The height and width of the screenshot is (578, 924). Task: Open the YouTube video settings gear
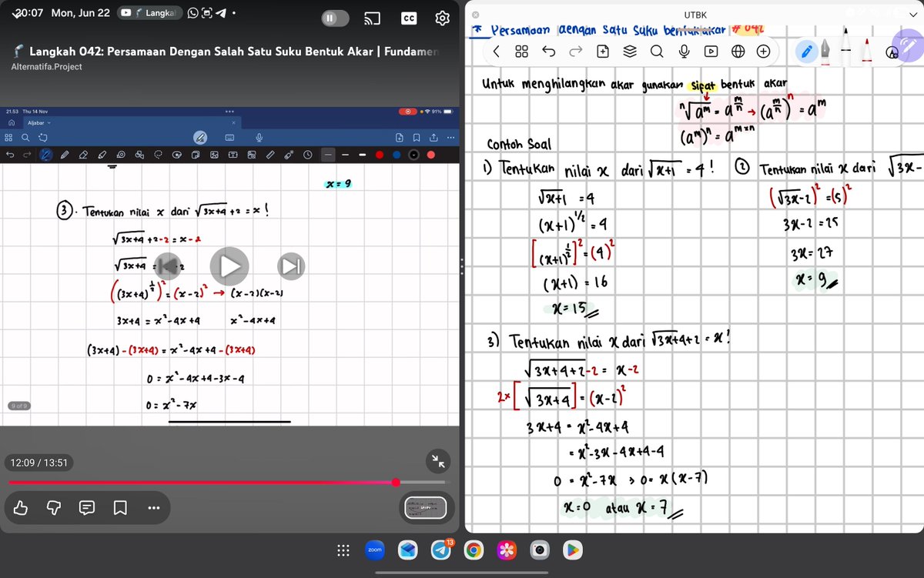(442, 18)
